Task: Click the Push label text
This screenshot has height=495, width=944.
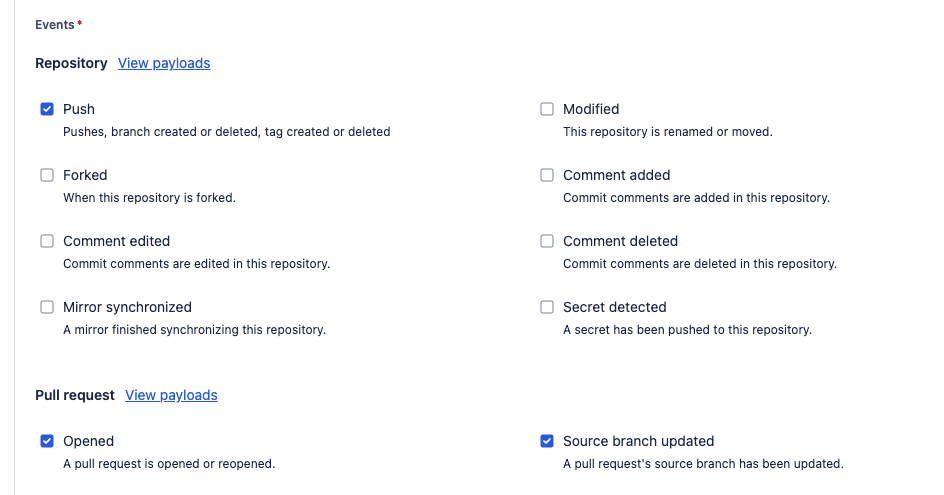Action: click(79, 109)
